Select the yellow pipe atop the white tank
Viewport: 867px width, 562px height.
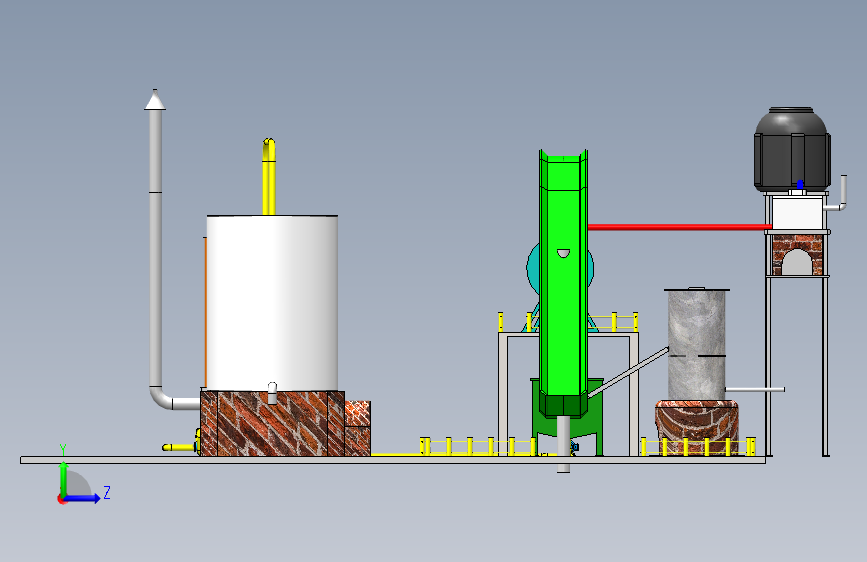pyautogui.click(x=269, y=176)
